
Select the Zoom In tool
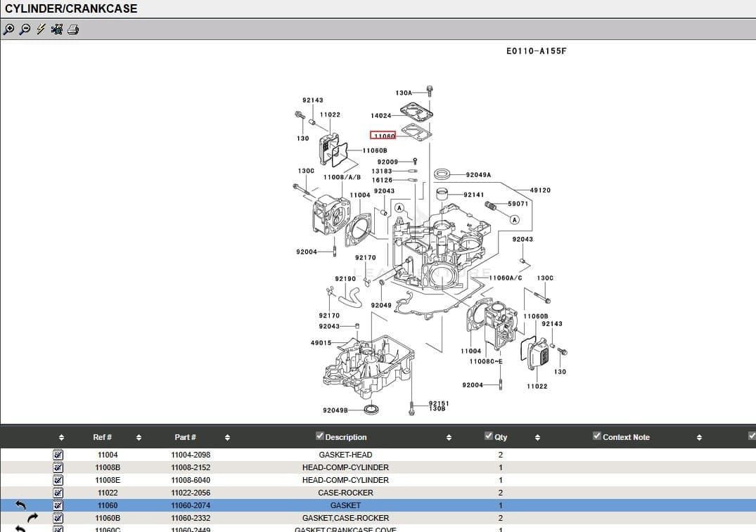9,30
